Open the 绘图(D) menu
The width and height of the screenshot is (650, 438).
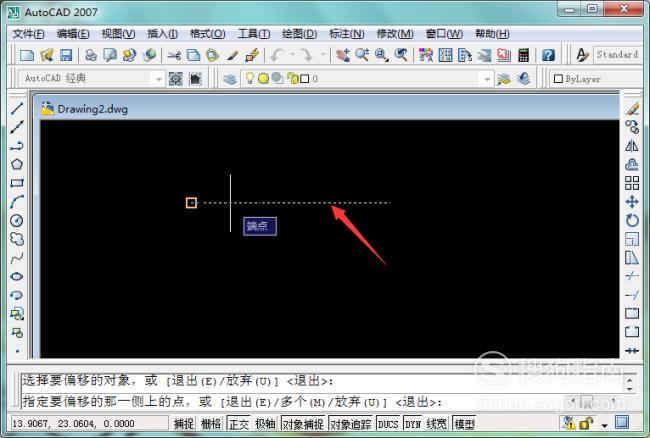[299, 34]
